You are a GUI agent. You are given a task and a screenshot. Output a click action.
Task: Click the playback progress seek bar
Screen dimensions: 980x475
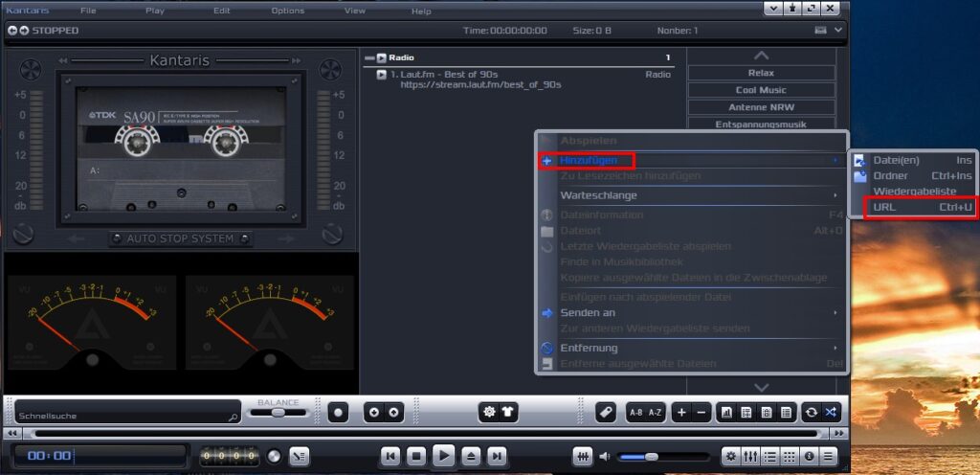pos(426,433)
